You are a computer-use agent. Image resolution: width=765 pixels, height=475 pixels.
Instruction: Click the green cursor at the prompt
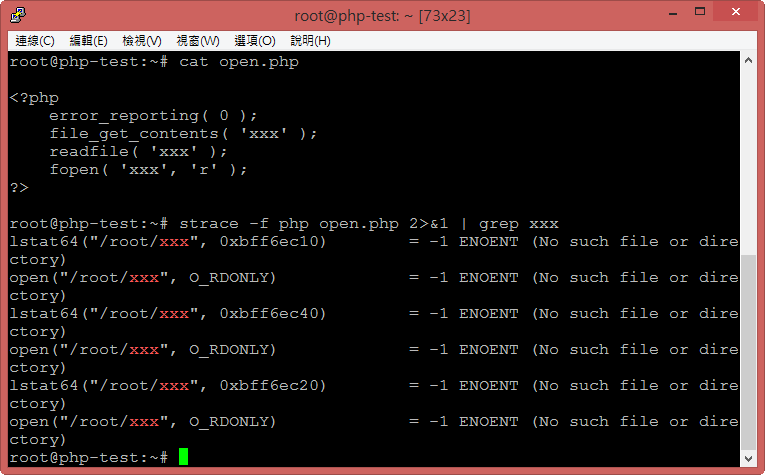pos(183,456)
